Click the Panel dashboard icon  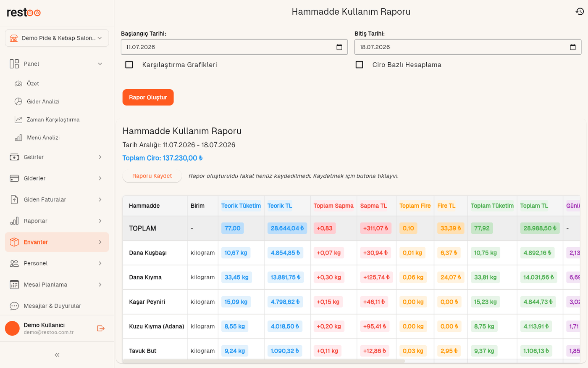coord(14,64)
